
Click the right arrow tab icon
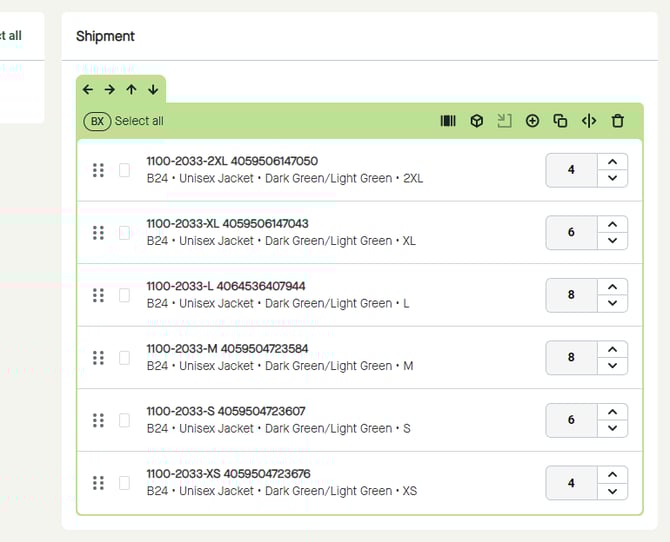pyautogui.click(x=110, y=90)
